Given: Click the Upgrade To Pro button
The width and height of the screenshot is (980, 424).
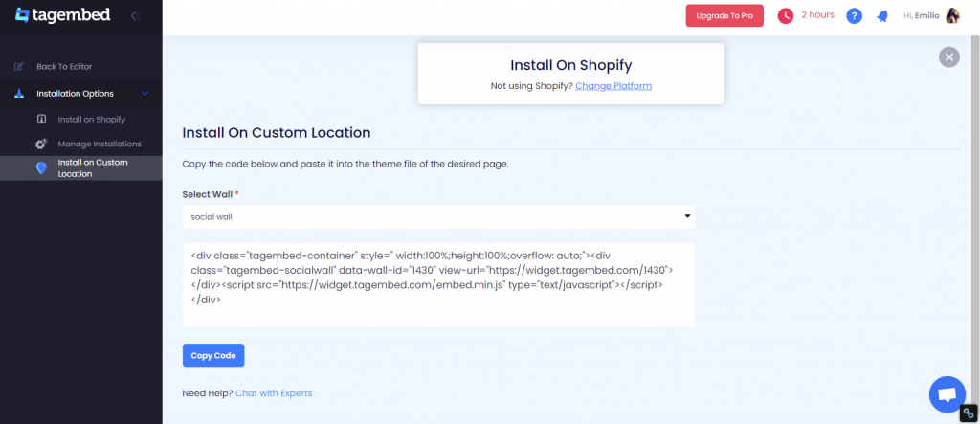Looking at the screenshot, I should tap(724, 15).
